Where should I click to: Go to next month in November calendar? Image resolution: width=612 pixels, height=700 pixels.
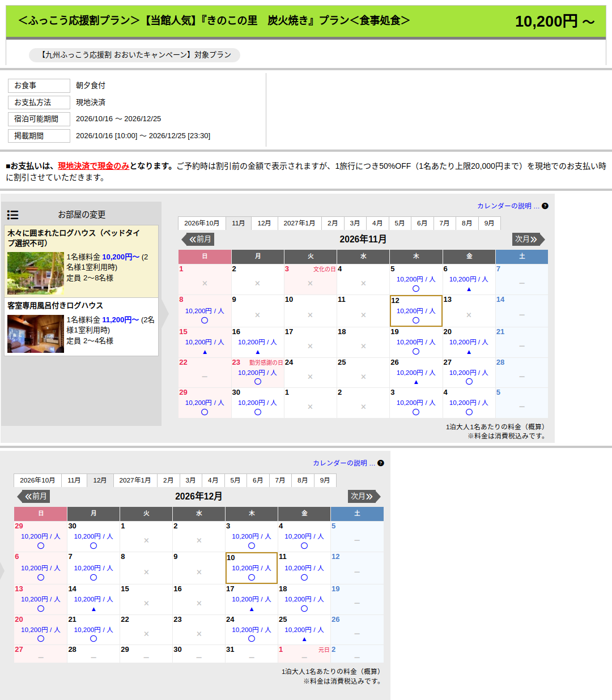pos(528,239)
